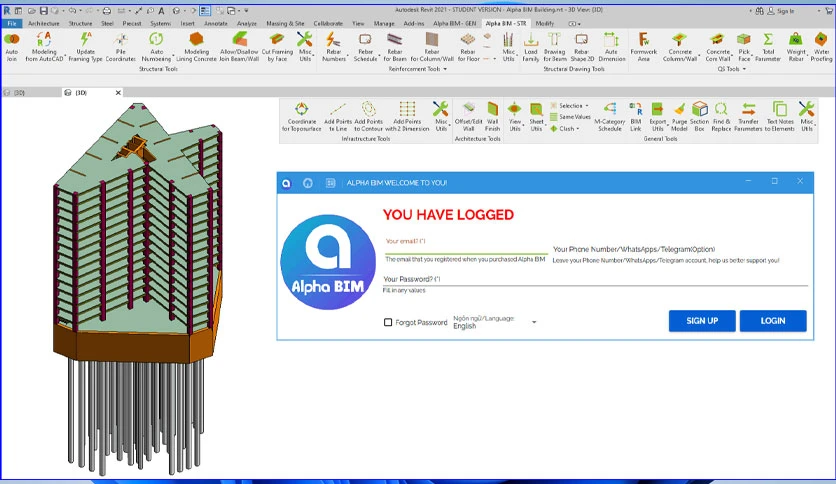836x484 pixels.
Task: Select the Rebar for Floor tool
Action: click(468, 46)
